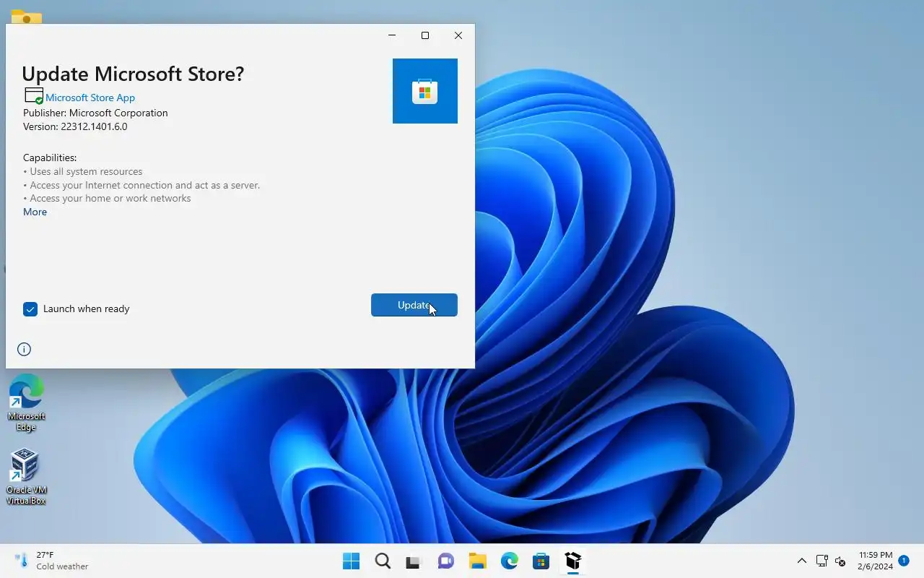Close the Update Microsoft Store dialog

pyautogui.click(x=458, y=35)
